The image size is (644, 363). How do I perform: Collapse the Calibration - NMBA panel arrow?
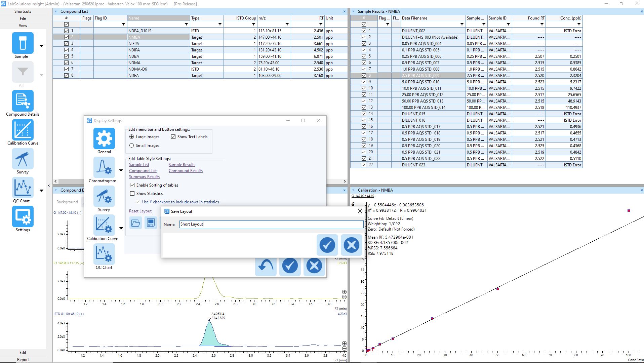tap(353, 190)
